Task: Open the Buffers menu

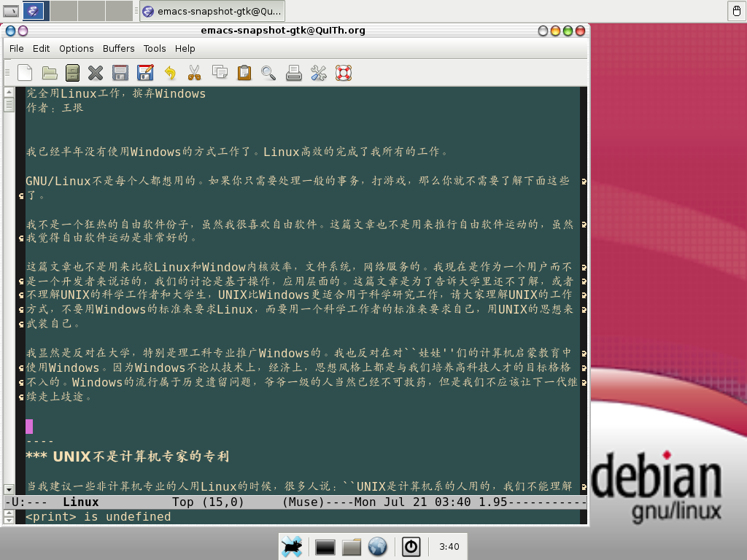Action: tap(119, 49)
